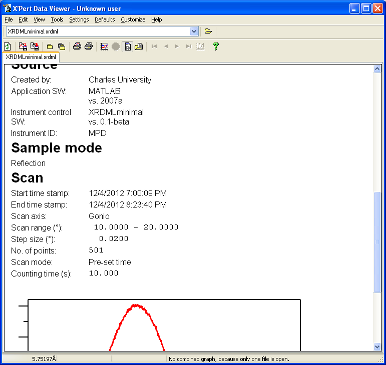Screen dimensions: 386x365
Task: Open the Customize menu
Action: tap(133, 20)
